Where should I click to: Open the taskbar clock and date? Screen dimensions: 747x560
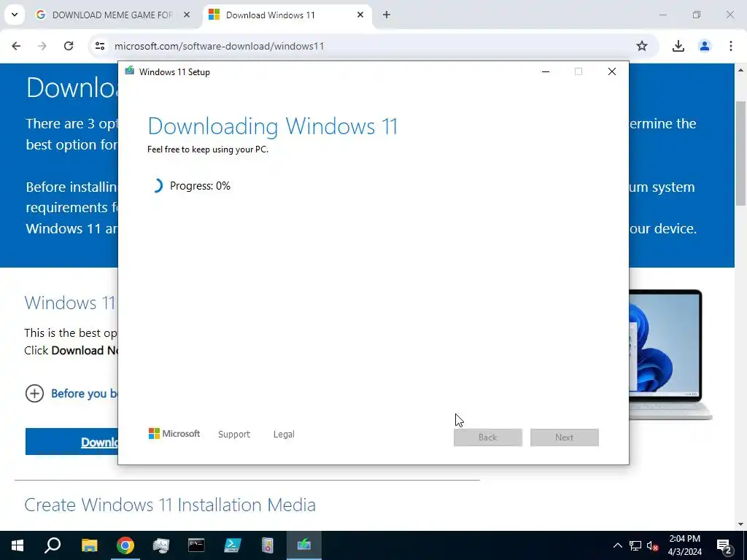(x=684, y=545)
